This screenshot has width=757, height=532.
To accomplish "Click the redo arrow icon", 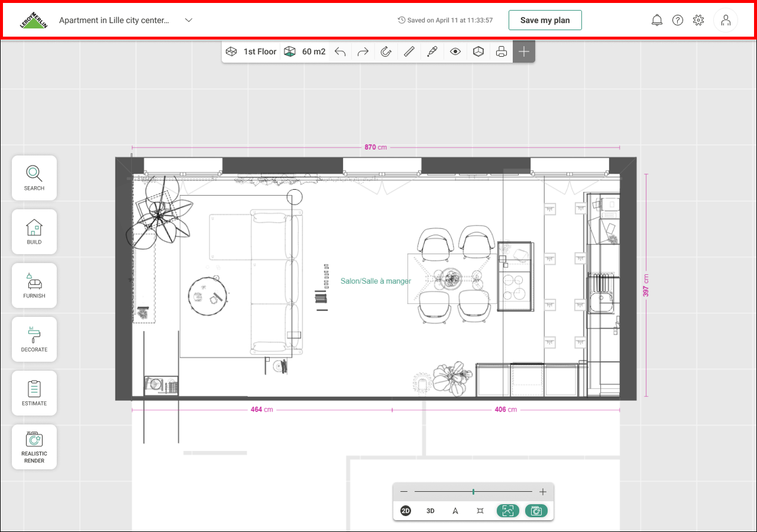I will point(363,52).
